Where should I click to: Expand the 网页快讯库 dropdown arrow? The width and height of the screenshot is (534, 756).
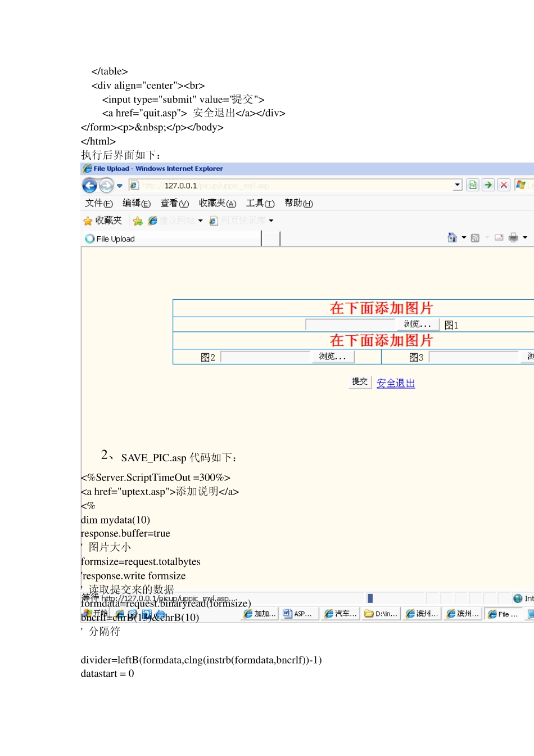coord(271,220)
